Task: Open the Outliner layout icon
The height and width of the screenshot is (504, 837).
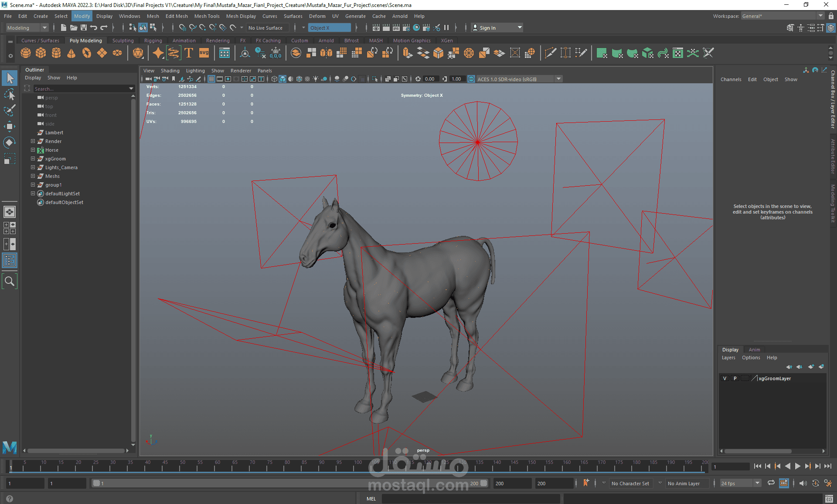Action: point(10,261)
